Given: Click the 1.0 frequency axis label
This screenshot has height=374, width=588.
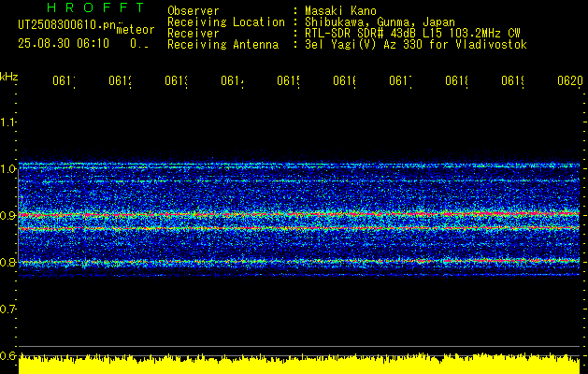Looking at the screenshot, I should point(8,169).
